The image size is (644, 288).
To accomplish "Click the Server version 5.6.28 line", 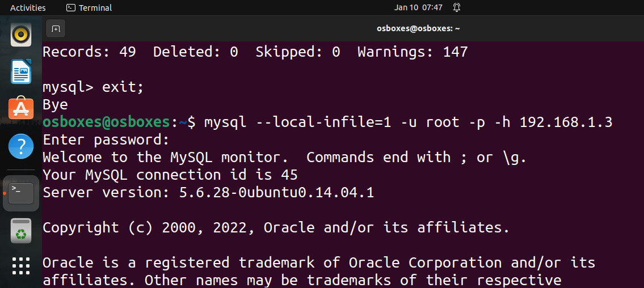I will (x=208, y=192).
